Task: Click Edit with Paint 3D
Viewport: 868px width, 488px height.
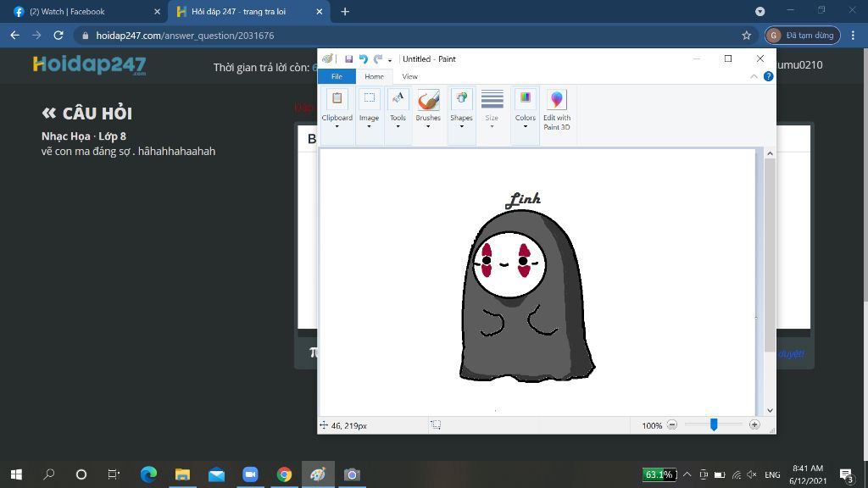Action: (557, 109)
